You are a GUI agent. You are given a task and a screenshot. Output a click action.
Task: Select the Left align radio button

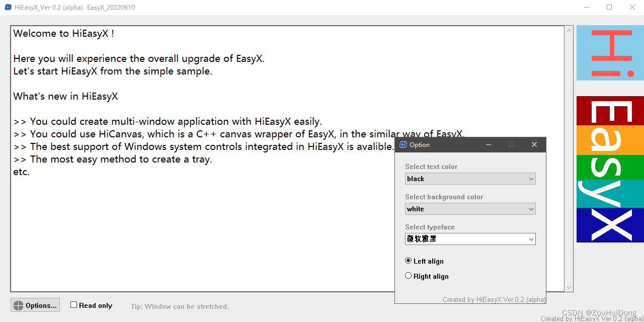424,261
